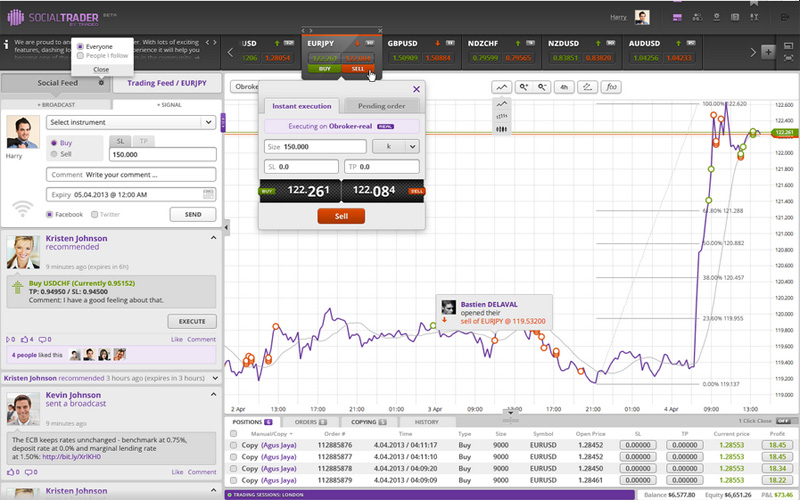
Task: Open the ORDERS tab in bottom panel
Action: point(311,422)
